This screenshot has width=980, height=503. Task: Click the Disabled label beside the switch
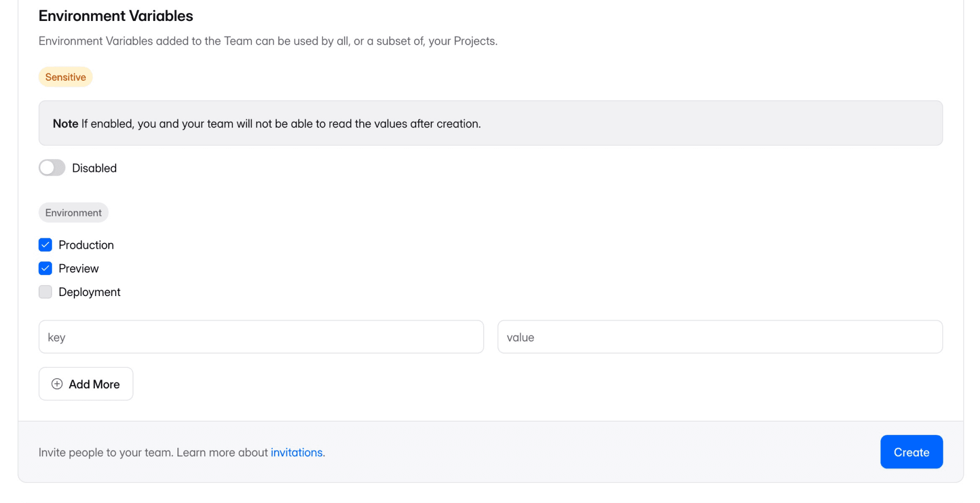[x=94, y=168]
